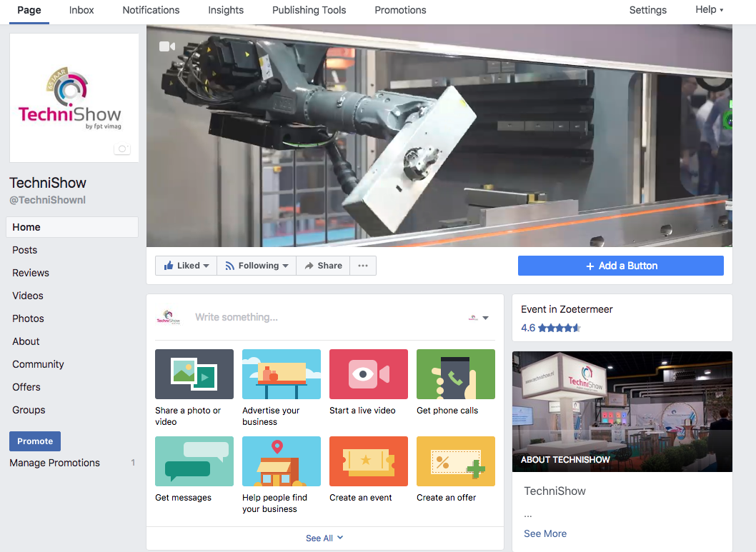This screenshot has height=552, width=756.
Task: Open the Inbox tab
Action: coord(81,10)
